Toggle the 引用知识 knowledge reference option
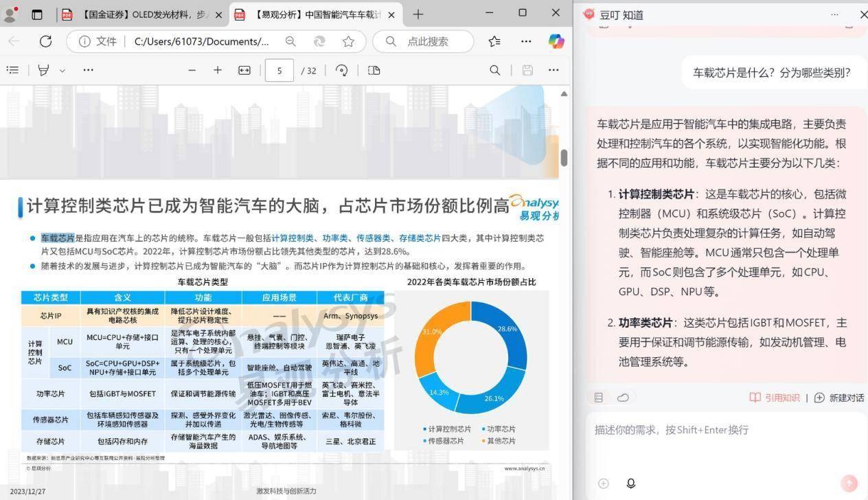This screenshot has height=500, width=868. click(x=775, y=398)
